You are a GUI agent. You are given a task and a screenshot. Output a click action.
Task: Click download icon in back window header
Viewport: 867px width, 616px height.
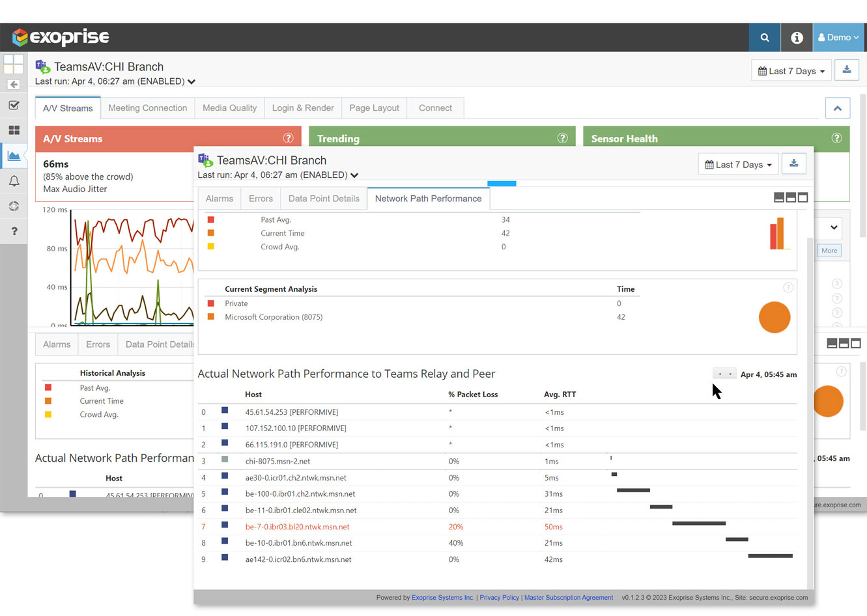[x=847, y=70]
